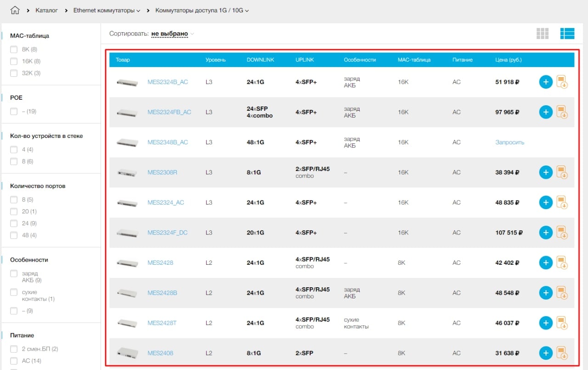
Task: Check the POE dash (19) filter
Action: [x=14, y=111]
